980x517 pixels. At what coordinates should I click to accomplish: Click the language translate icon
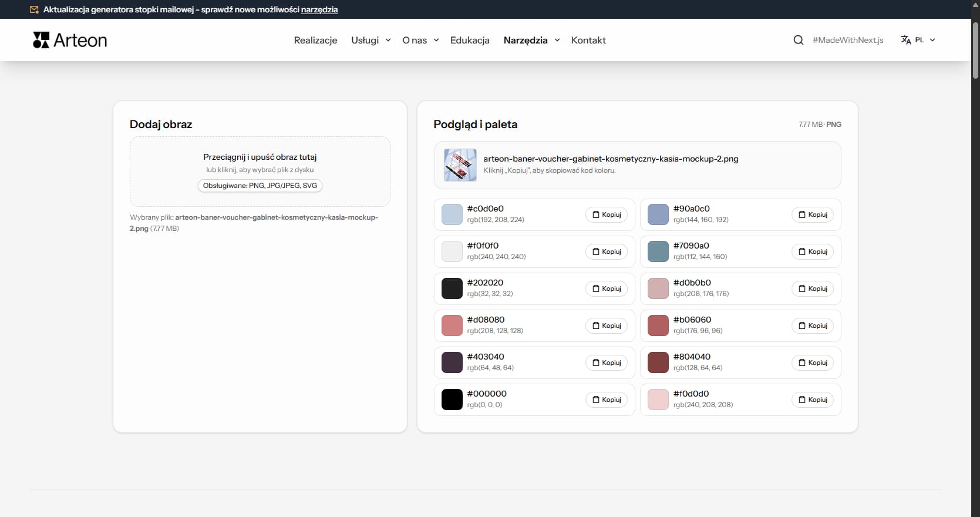point(905,40)
